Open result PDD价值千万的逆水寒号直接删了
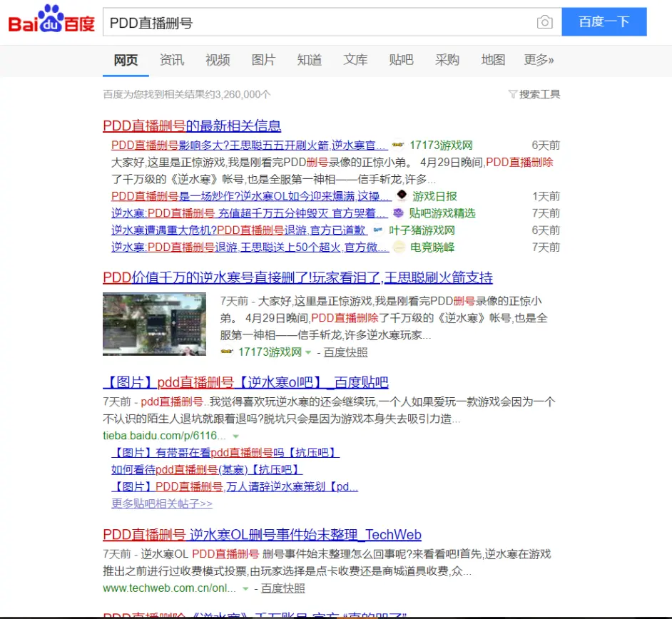 click(298, 277)
